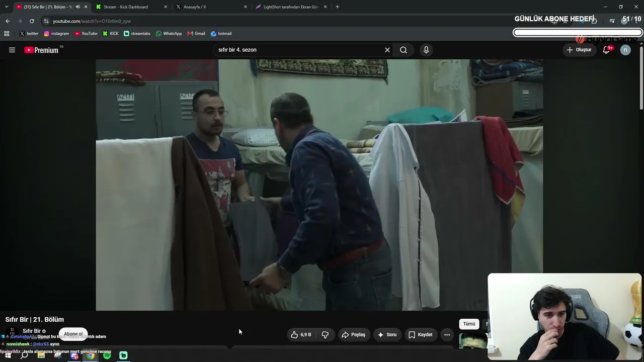Open the Windows Start menu
Screen dimensions: 644x362
(8, 355)
